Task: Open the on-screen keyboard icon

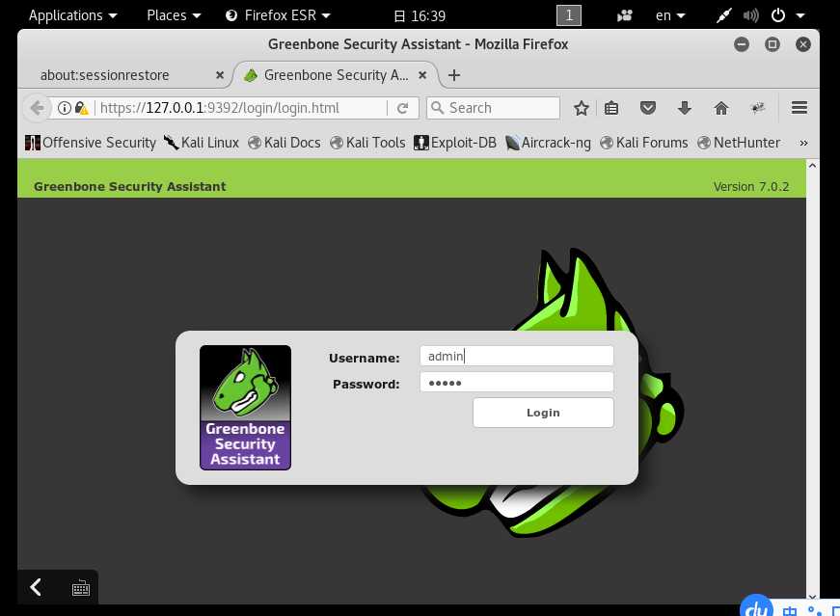Action: (81, 588)
